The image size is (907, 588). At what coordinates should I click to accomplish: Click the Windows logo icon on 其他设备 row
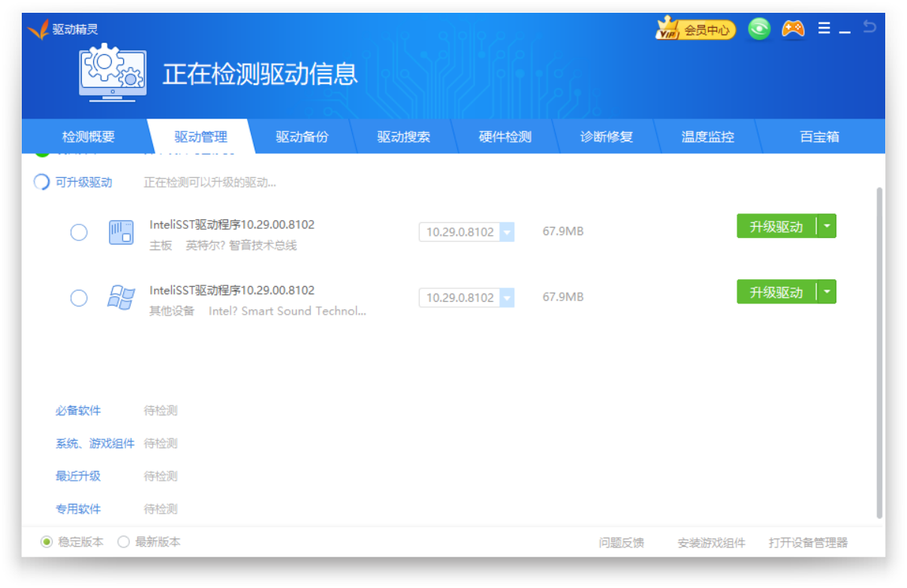pos(120,297)
